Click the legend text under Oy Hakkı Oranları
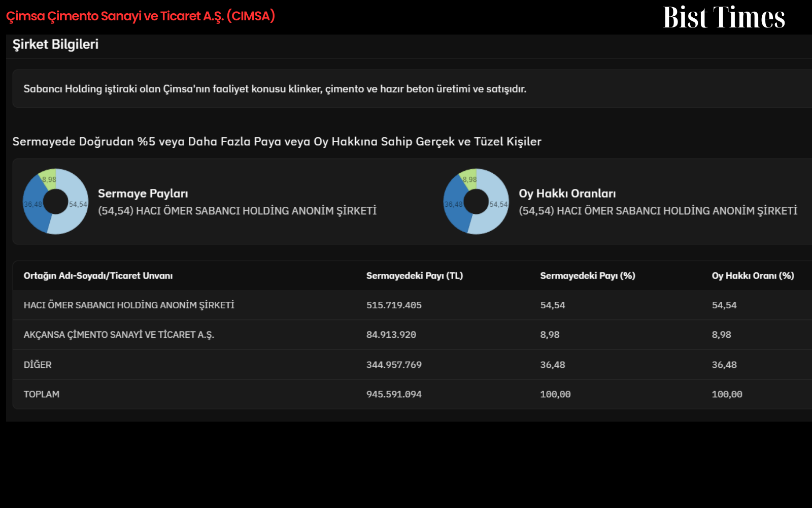The height and width of the screenshot is (508, 812). tap(658, 211)
